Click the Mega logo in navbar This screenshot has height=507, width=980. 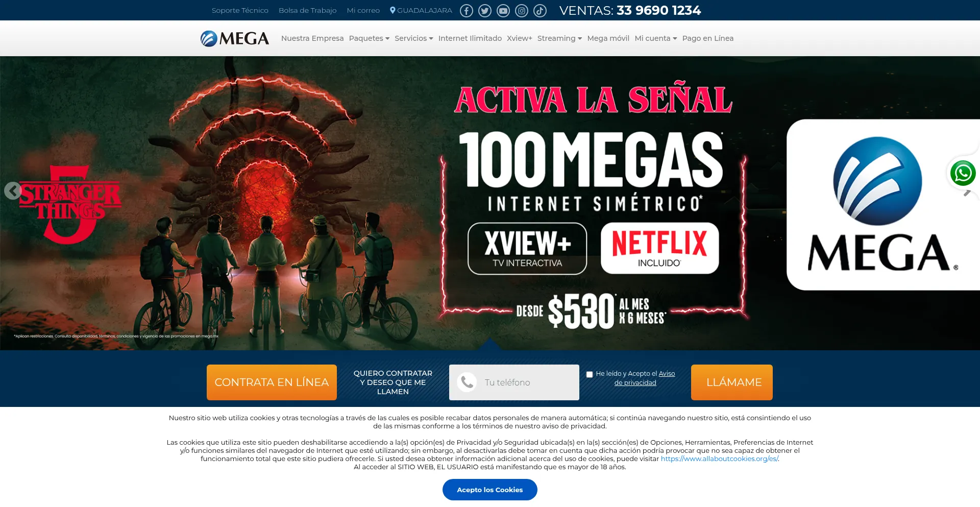[235, 38]
